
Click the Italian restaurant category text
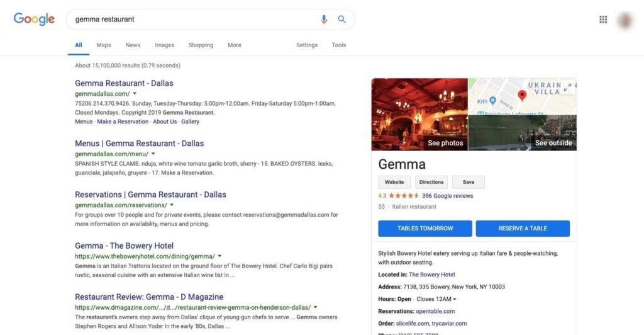(414, 207)
